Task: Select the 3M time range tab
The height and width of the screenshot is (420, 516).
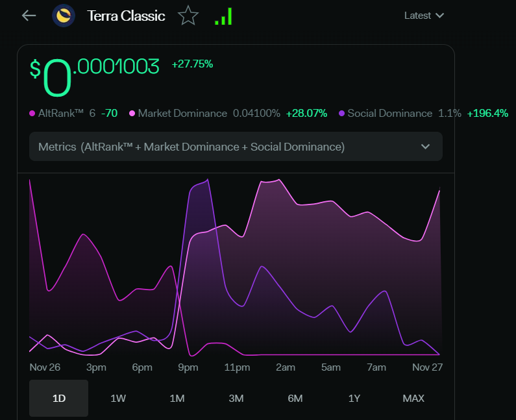Action: point(236,399)
